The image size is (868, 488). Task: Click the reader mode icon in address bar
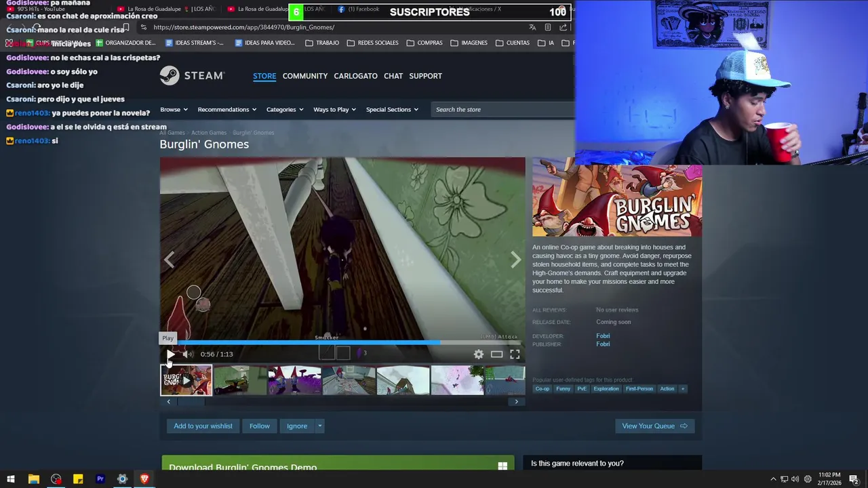[x=548, y=27]
